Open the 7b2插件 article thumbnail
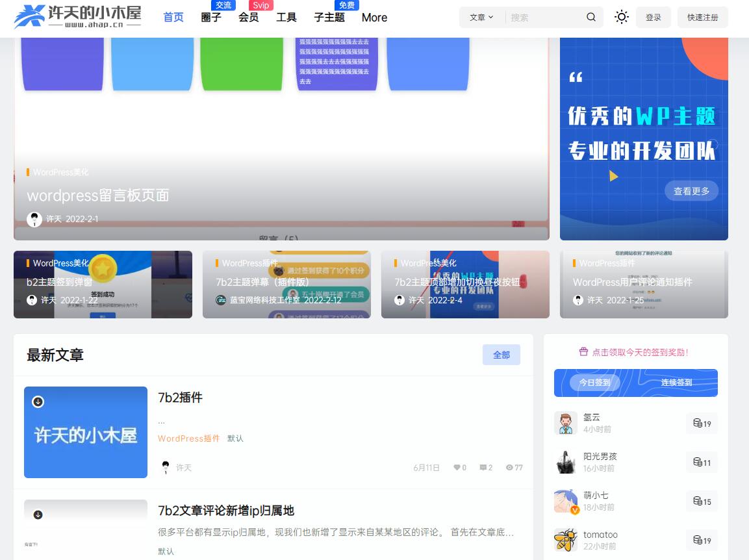Screen dimensions: 749x560 86,433
